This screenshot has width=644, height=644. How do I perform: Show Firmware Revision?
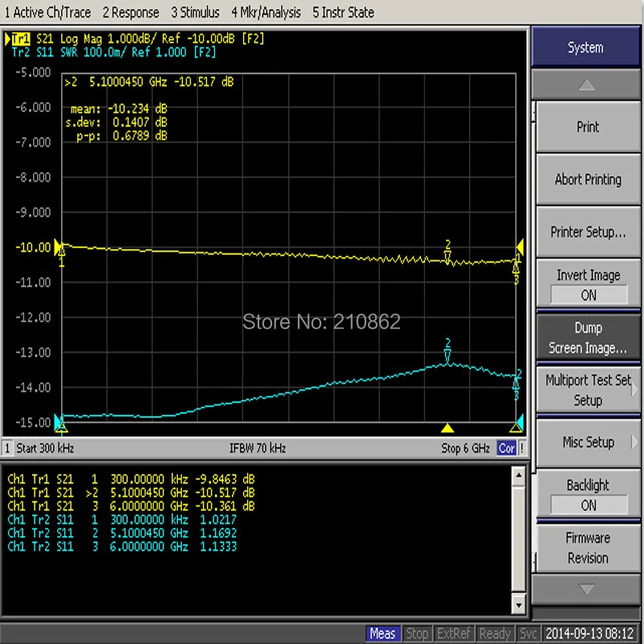[x=588, y=548]
